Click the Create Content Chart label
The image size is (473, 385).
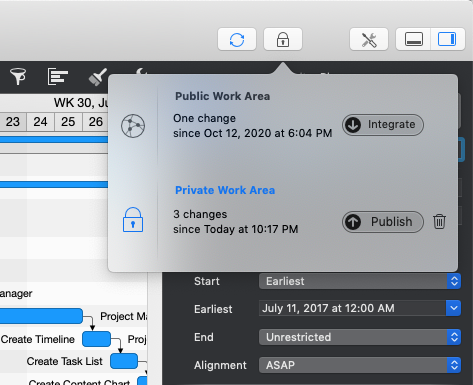click(79, 382)
